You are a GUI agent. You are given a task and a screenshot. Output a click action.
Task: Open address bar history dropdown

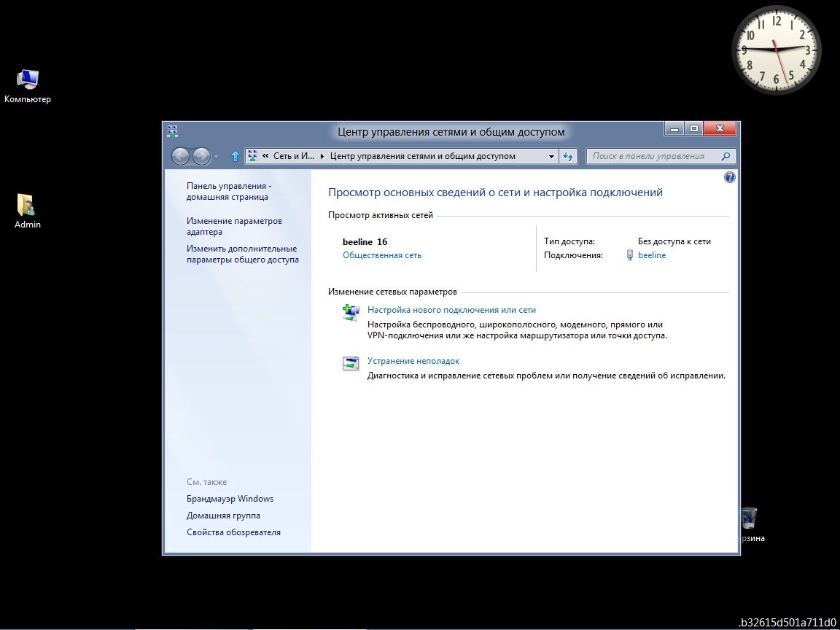pyautogui.click(x=551, y=157)
